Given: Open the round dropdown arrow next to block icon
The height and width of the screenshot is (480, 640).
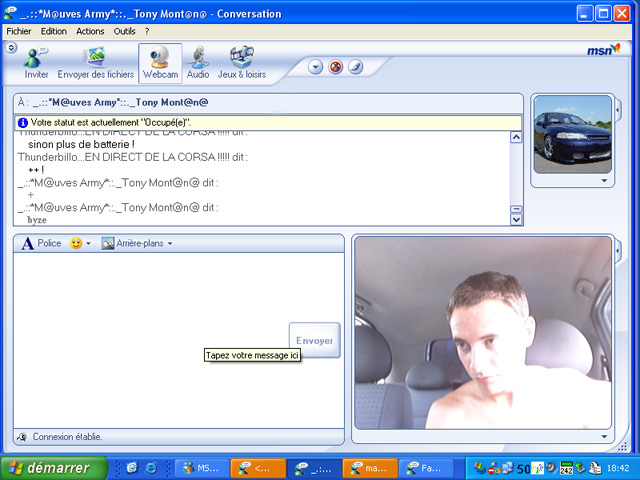Looking at the screenshot, I should tap(316, 67).
